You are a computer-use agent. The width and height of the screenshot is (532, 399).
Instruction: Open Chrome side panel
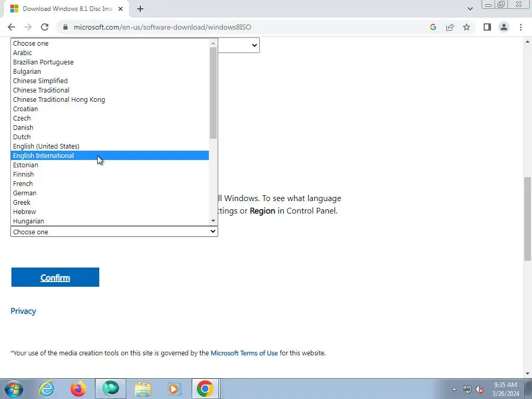487,27
